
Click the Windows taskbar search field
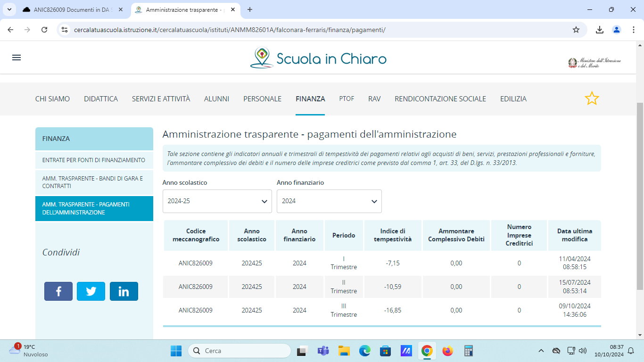239,351
